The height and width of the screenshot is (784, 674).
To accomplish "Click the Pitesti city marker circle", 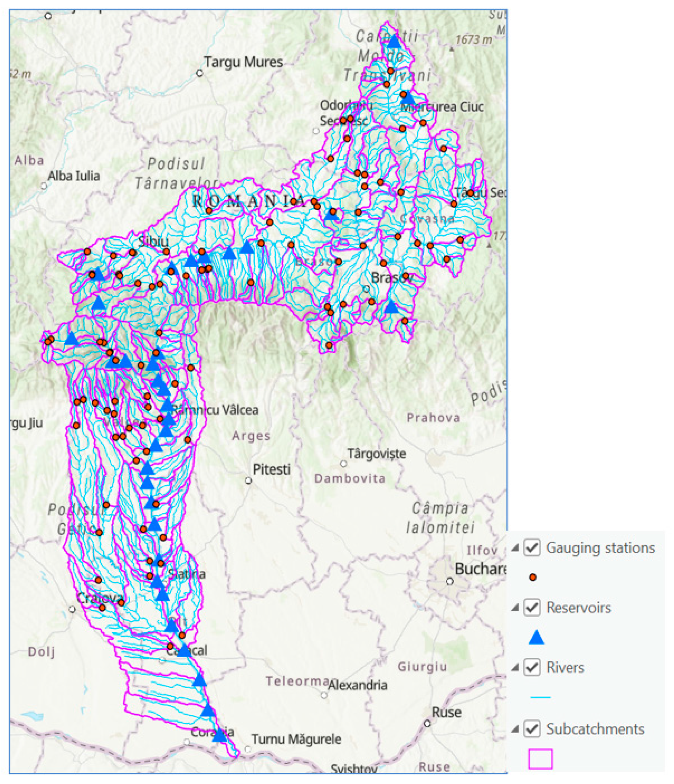I will click(x=249, y=481).
